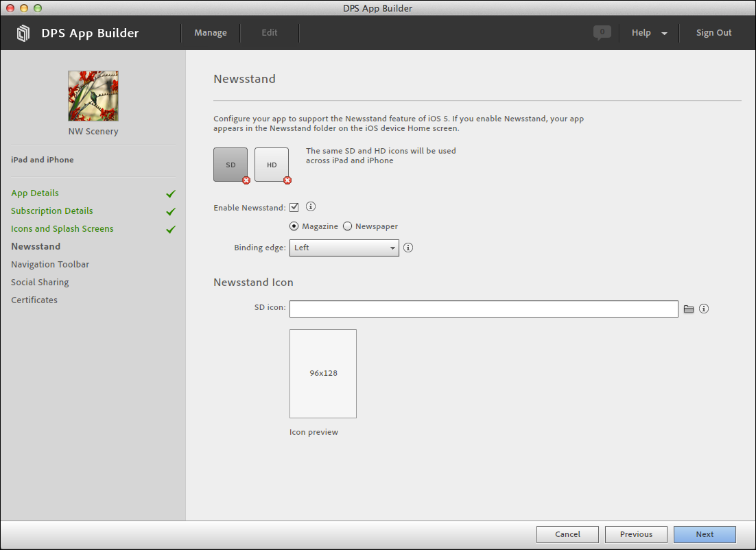Screen dimensions: 756x550
Task: Open the notifications speech bubble icon
Action: click(602, 33)
